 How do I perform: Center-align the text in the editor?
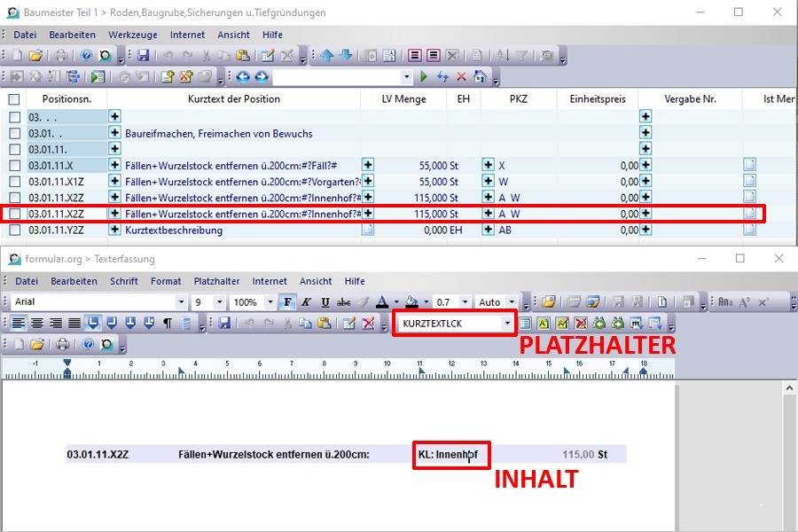tap(38, 323)
